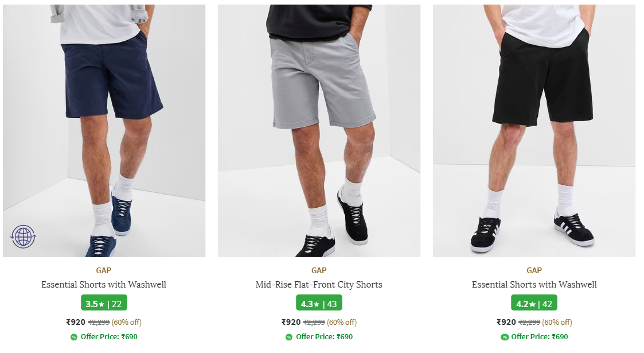This screenshot has width=644, height=353.
Task: Click Essential Shorts with Washwell title under navy shorts
Action: (104, 285)
